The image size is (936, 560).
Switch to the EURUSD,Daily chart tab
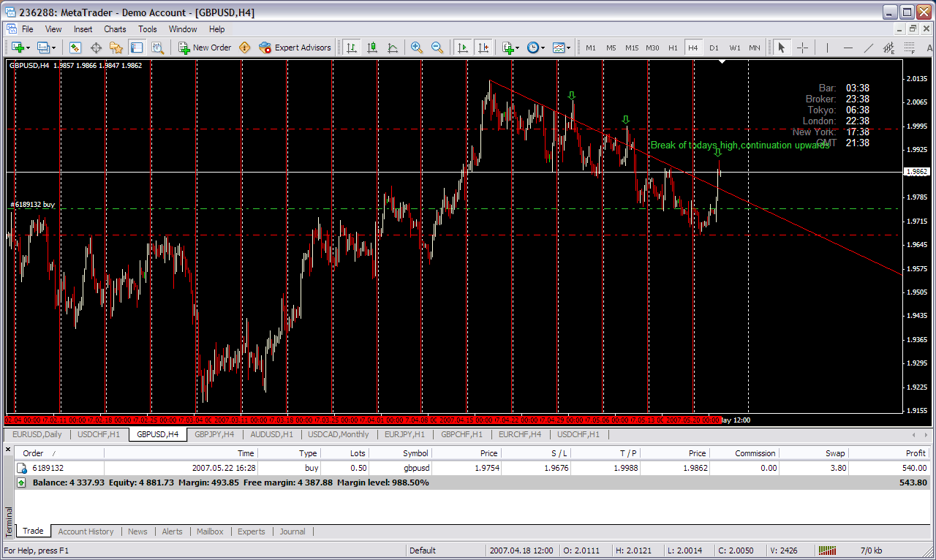(x=37, y=434)
